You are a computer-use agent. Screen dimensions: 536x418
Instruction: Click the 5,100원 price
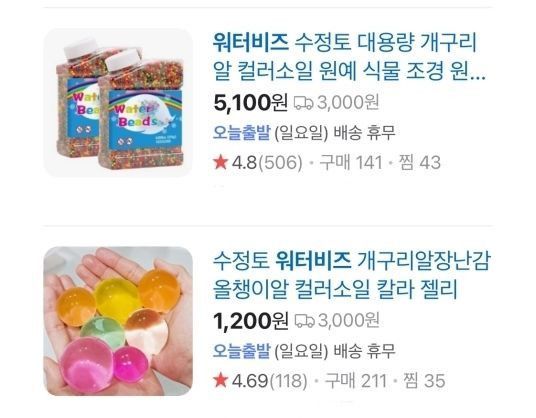click(250, 103)
